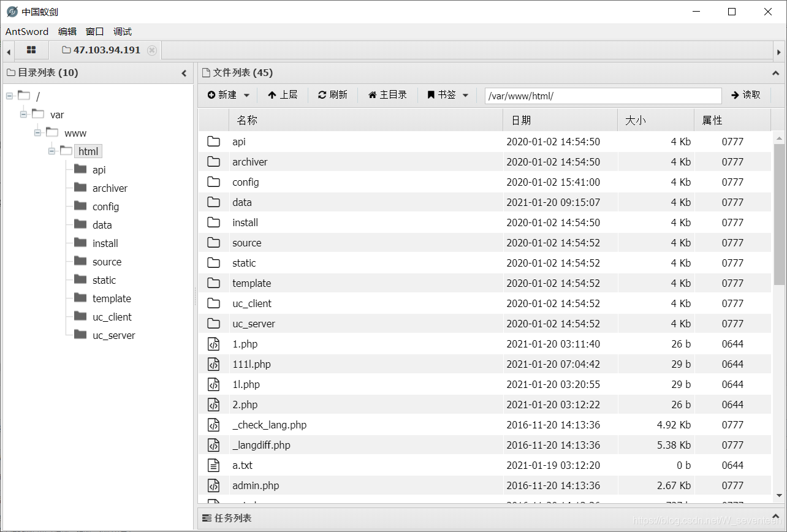Select install folder icon in tree
787x532 pixels.
(80, 243)
